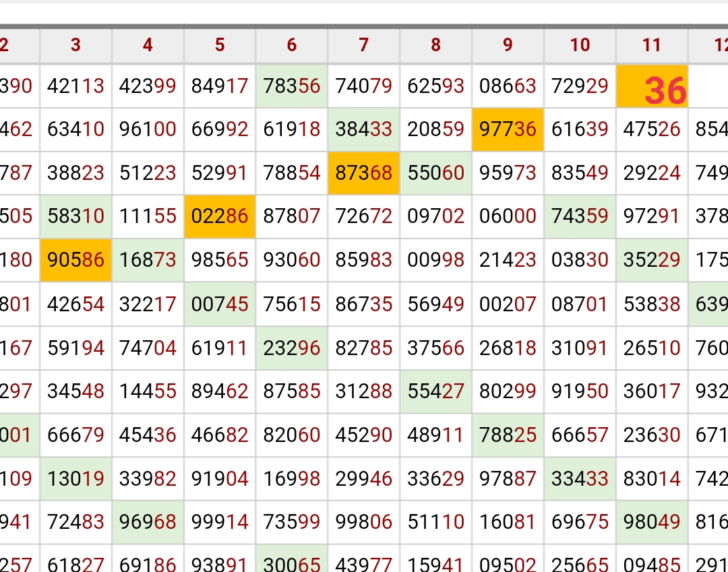The image size is (728, 572).
Task: Click green cell 38433
Action: coord(364,129)
